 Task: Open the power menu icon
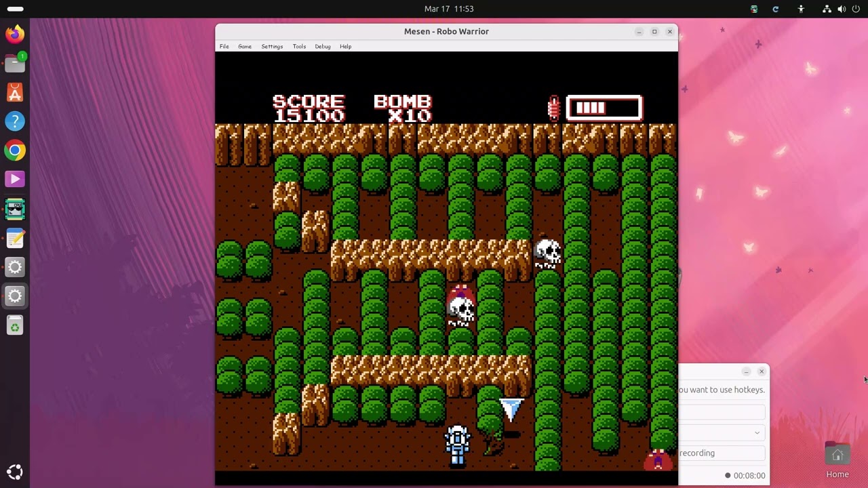click(856, 9)
